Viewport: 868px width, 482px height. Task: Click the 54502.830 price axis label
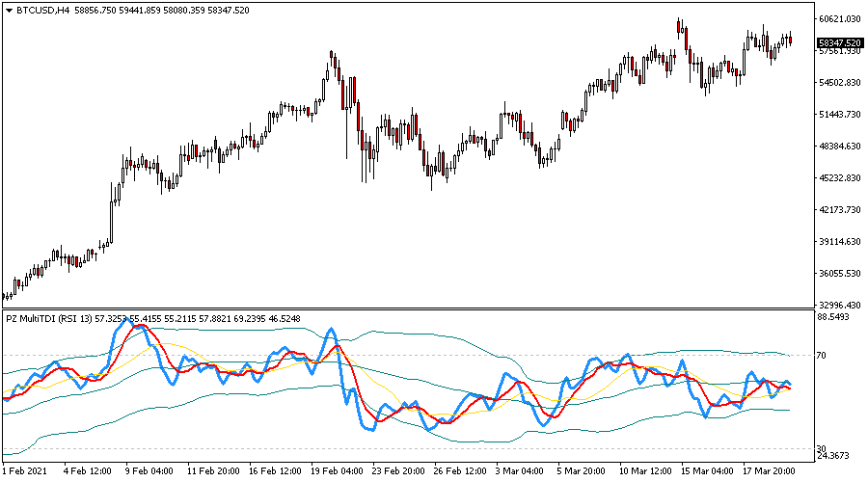click(x=838, y=83)
